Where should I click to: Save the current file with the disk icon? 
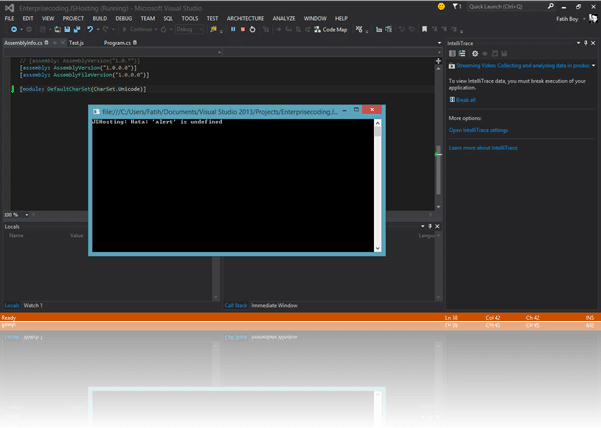(67, 30)
